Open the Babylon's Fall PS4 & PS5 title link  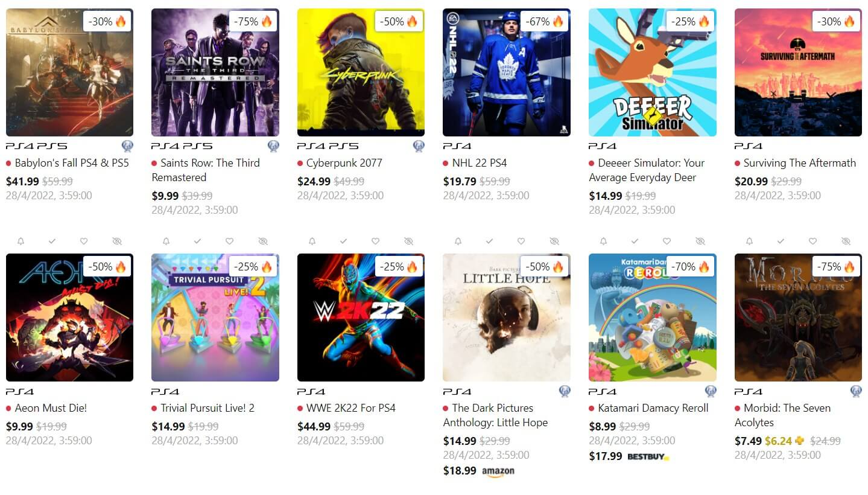(x=72, y=163)
